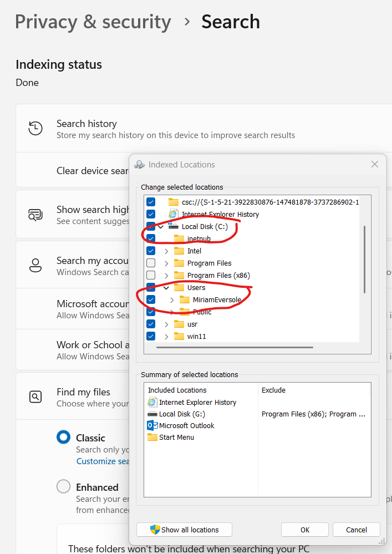Uncheck the Internet Explorer History checkbox
This screenshot has height=554, width=392.
click(151, 214)
